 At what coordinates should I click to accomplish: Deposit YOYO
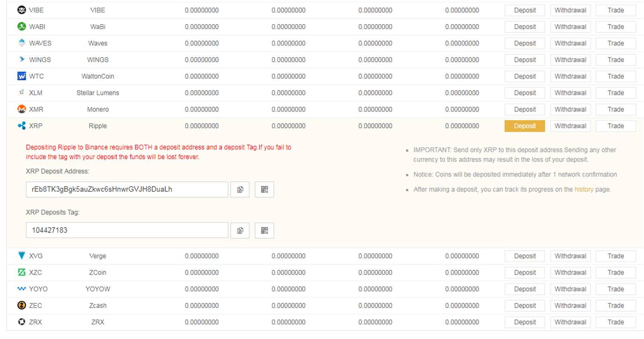[x=525, y=289]
